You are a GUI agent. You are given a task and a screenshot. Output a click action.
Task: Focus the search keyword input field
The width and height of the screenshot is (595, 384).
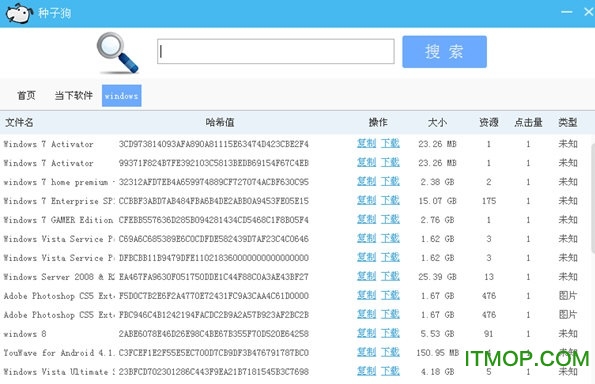pyautogui.click(x=276, y=51)
